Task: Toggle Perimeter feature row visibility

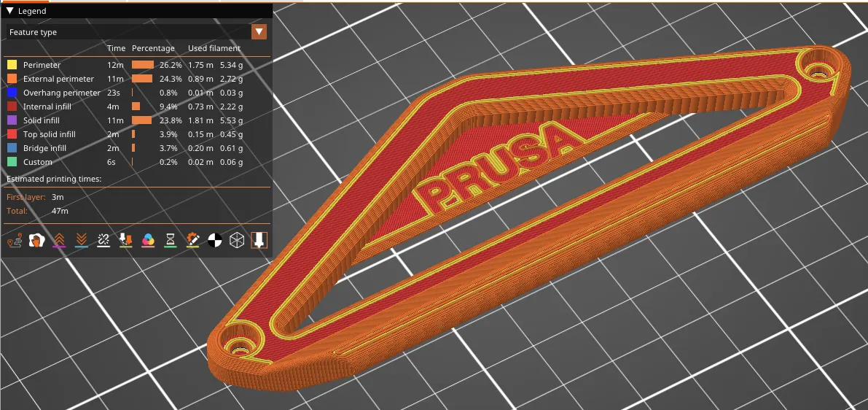Action: 137,65
